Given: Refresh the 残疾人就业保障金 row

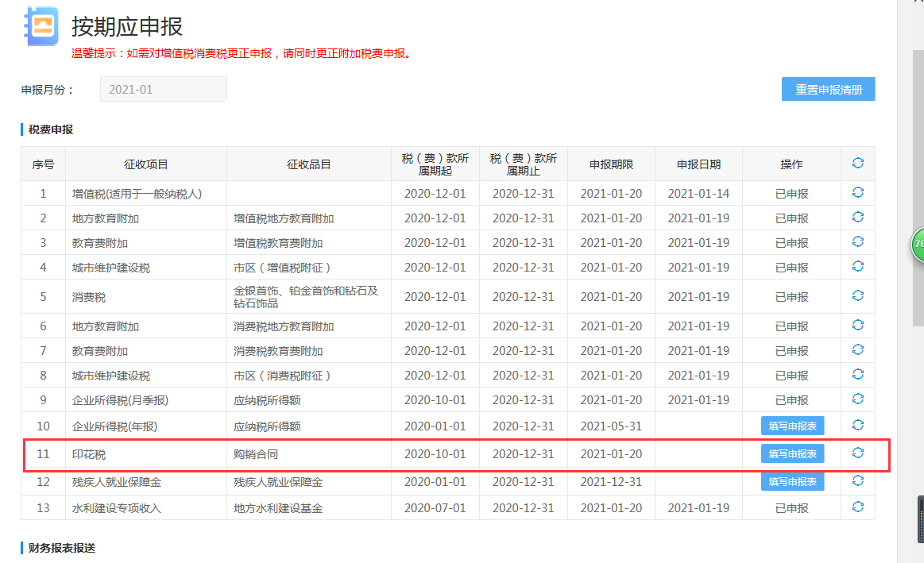Looking at the screenshot, I should click(857, 480).
